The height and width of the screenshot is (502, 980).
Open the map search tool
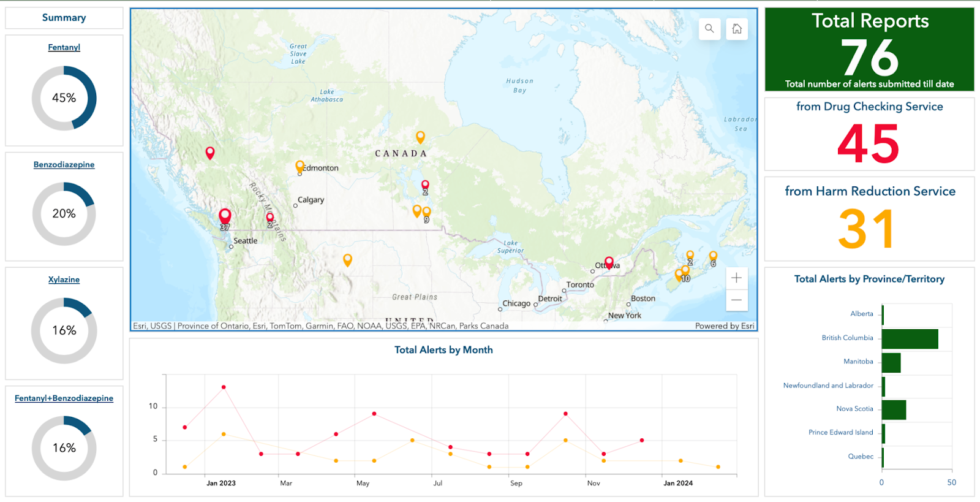pyautogui.click(x=709, y=29)
